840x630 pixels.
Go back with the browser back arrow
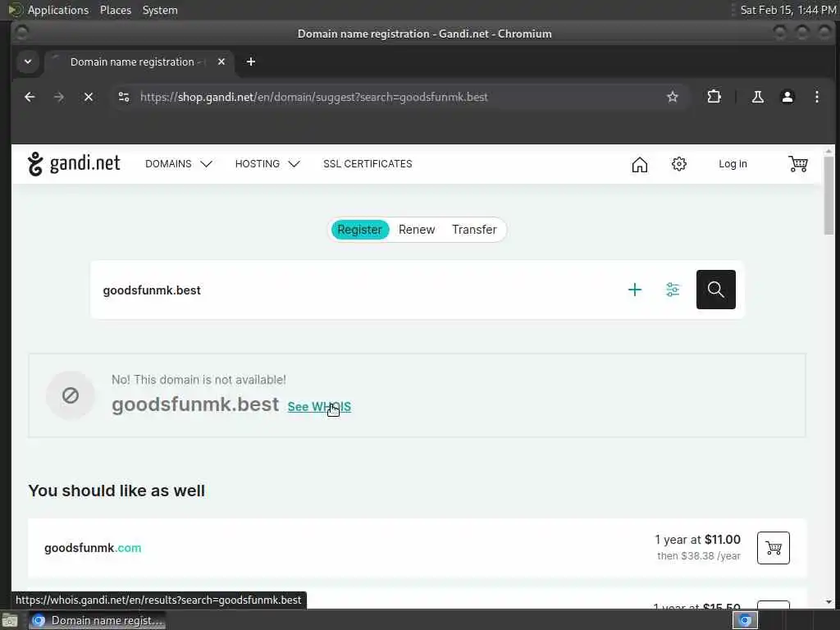coord(30,97)
